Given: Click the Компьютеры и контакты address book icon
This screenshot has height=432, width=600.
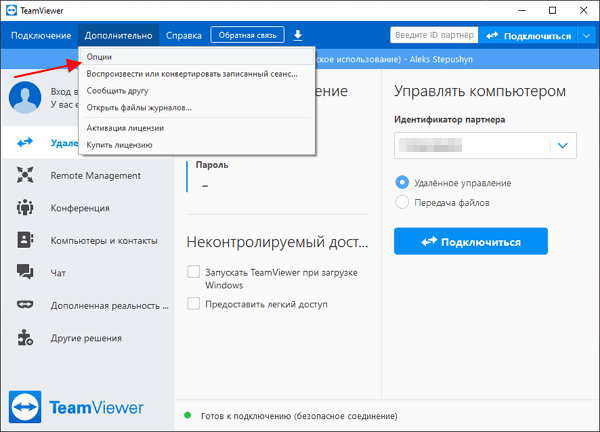Looking at the screenshot, I should (25, 240).
